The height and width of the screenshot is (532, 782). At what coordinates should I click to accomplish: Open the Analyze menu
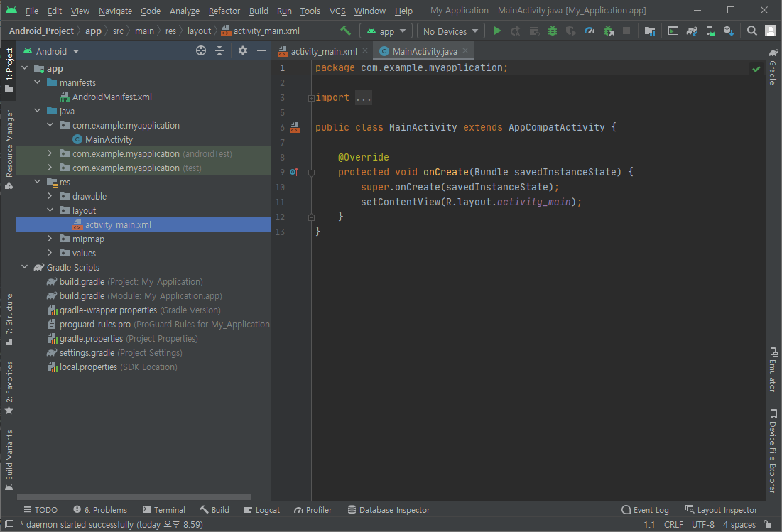pyautogui.click(x=185, y=11)
